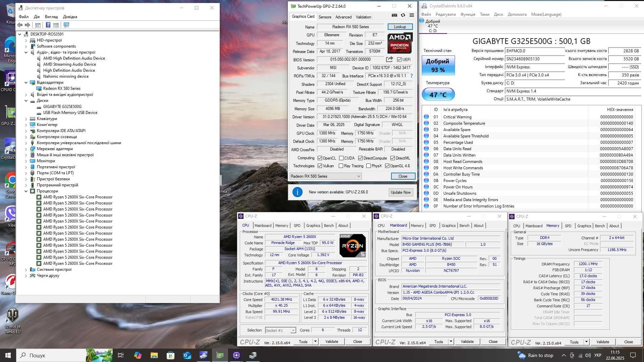644x362 pixels.
Task: Toggle the UEFI checkbox in GPU-Z
Action: [399, 60]
